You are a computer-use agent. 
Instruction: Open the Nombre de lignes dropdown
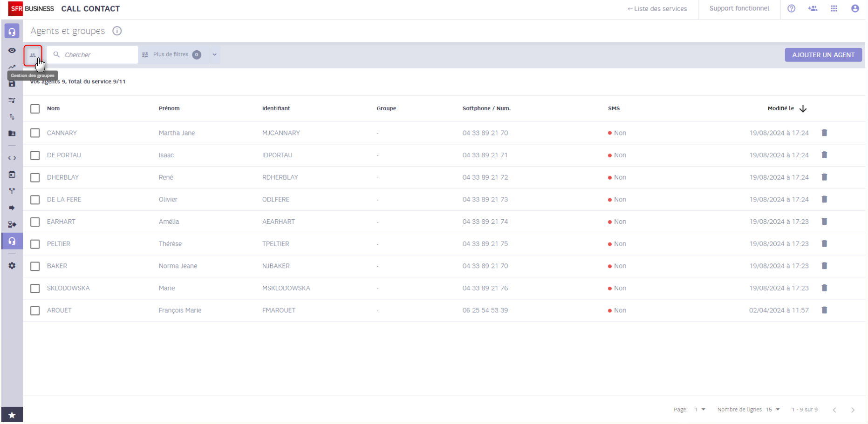pyautogui.click(x=773, y=410)
